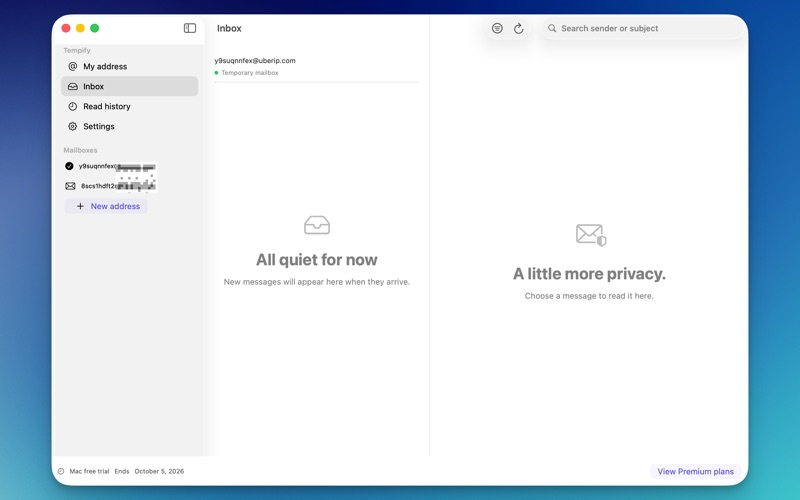This screenshot has width=800, height=500.
Task: Open View Premium plans
Action: (x=695, y=471)
